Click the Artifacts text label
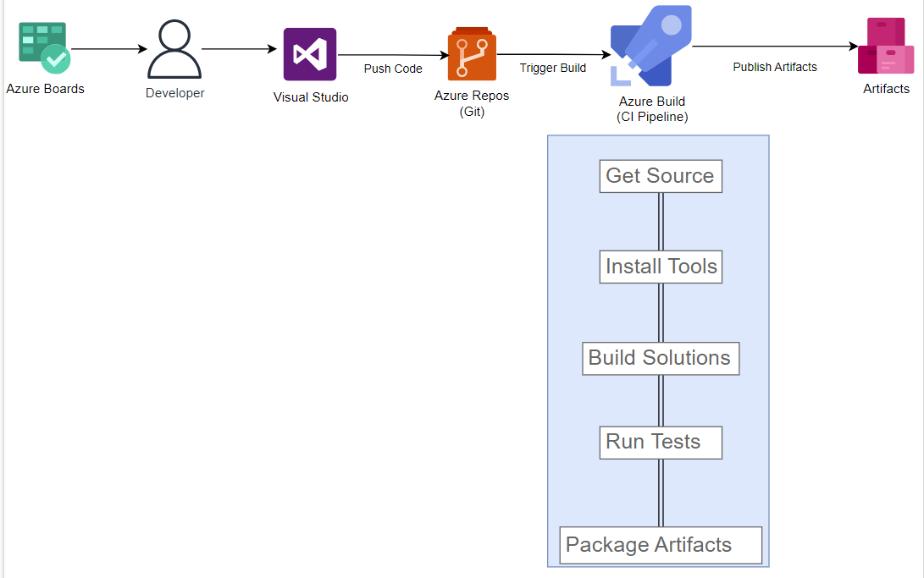This screenshot has height=578, width=924. click(887, 89)
